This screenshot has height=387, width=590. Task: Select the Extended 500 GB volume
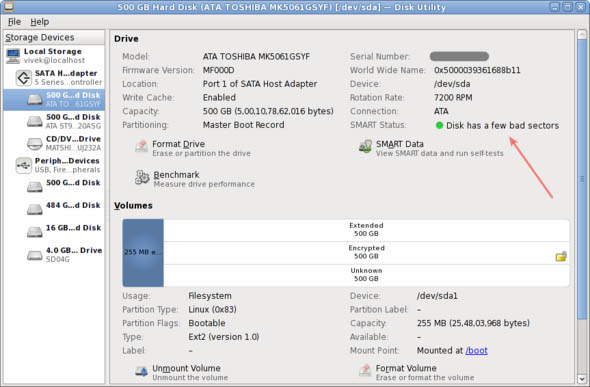pyautogui.click(x=366, y=229)
